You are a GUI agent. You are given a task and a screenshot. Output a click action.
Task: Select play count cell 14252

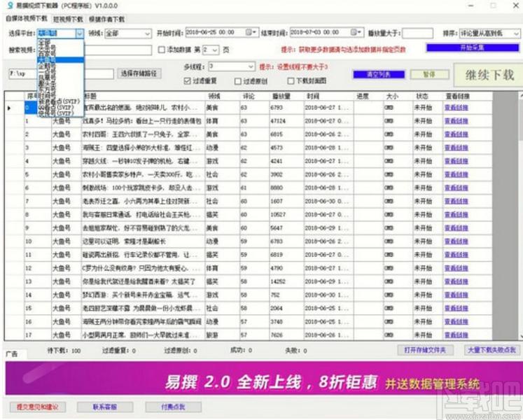286,281
